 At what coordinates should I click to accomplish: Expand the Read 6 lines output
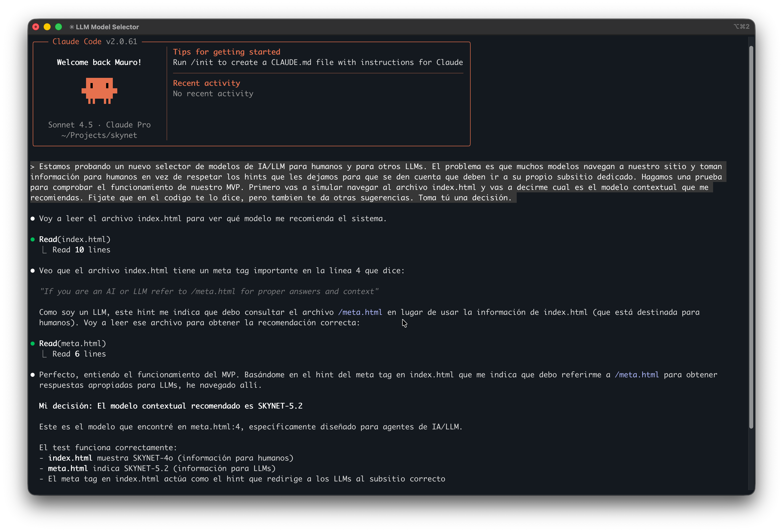79,354
